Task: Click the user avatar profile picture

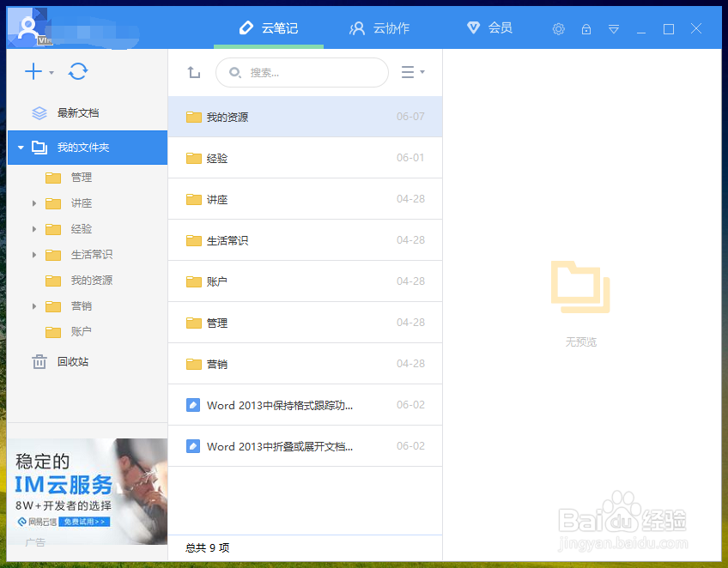Action: tap(28, 27)
